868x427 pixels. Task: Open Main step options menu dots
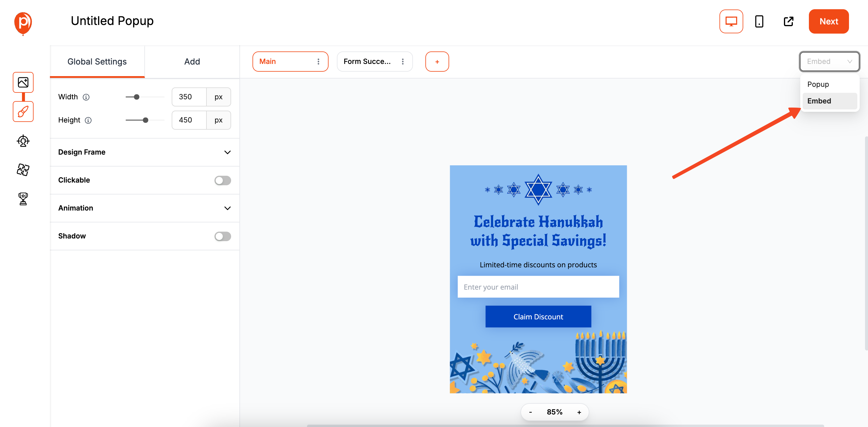(x=318, y=61)
